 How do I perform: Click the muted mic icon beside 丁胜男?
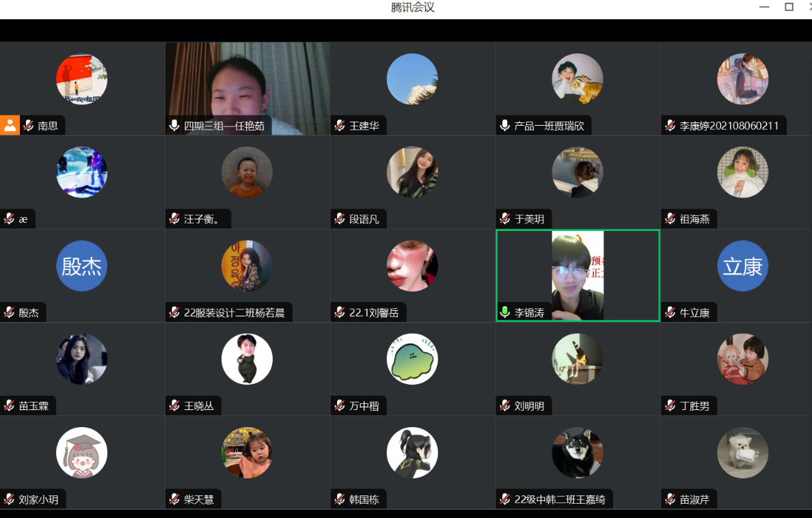coord(671,406)
